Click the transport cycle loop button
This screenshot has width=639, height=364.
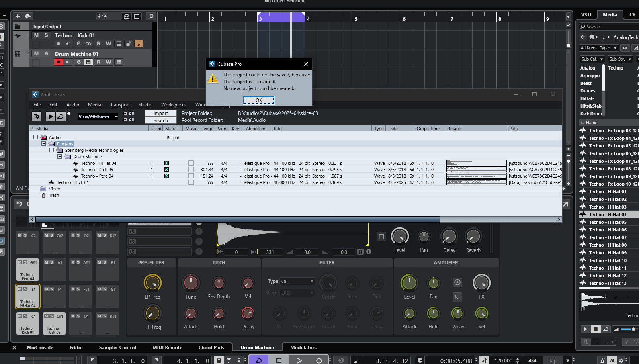(x=258, y=360)
